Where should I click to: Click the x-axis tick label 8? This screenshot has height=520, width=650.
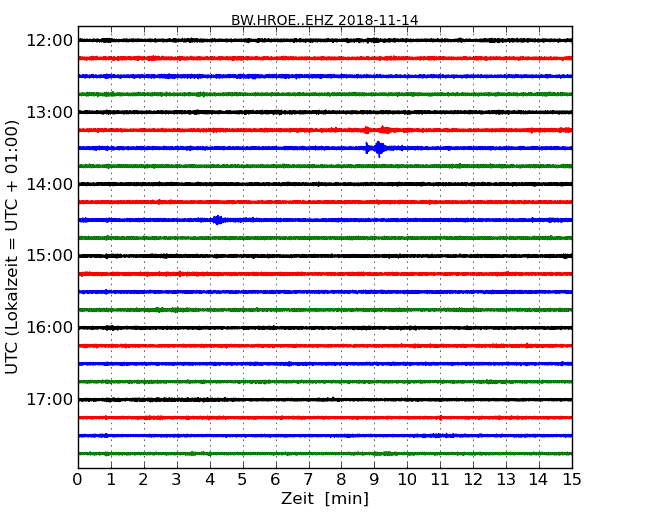click(341, 480)
